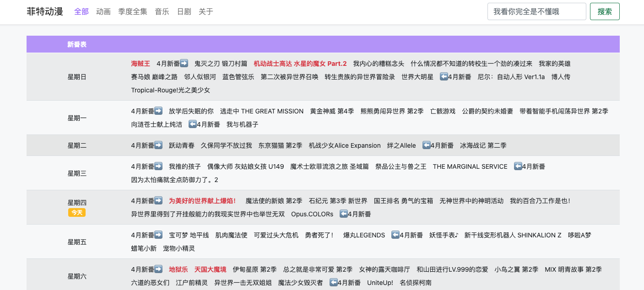
Task: Open 蓝色管弦乐 link
Action: [238, 77]
